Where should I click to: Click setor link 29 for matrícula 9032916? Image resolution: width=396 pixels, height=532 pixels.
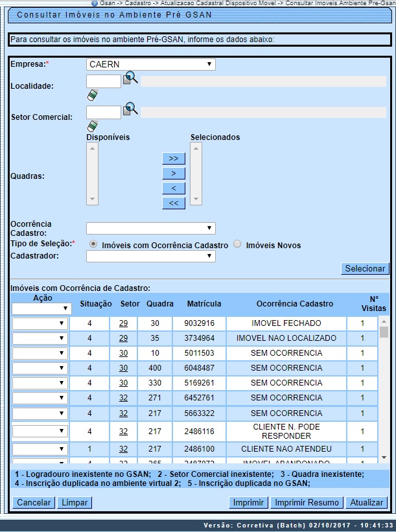(x=123, y=323)
